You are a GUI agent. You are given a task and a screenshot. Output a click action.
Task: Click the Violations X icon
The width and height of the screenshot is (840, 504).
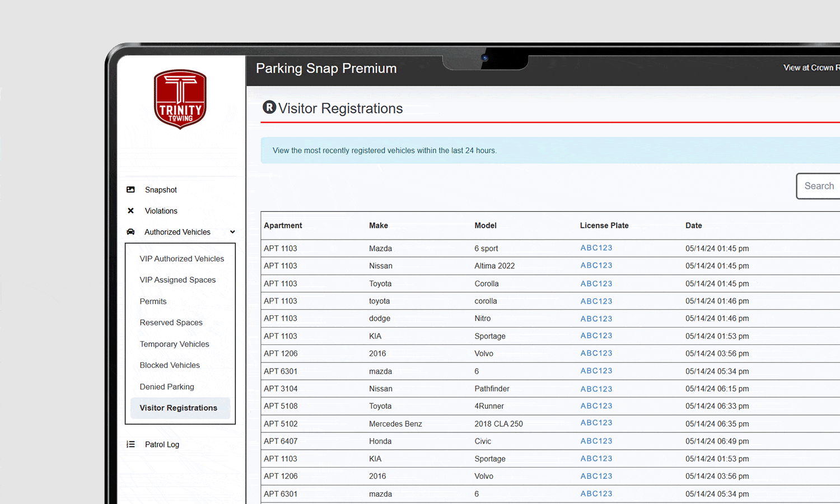pyautogui.click(x=130, y=211)
